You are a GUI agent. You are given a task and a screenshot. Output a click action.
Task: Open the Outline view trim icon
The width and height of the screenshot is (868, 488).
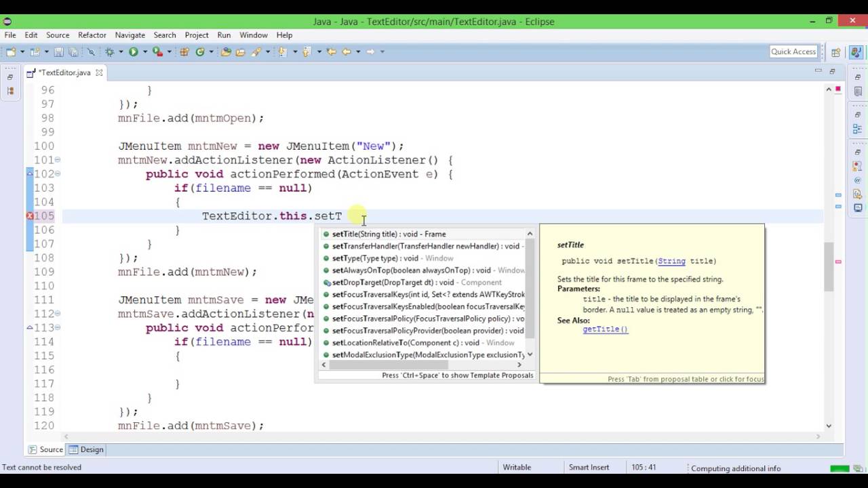click(x=858, y=129)
